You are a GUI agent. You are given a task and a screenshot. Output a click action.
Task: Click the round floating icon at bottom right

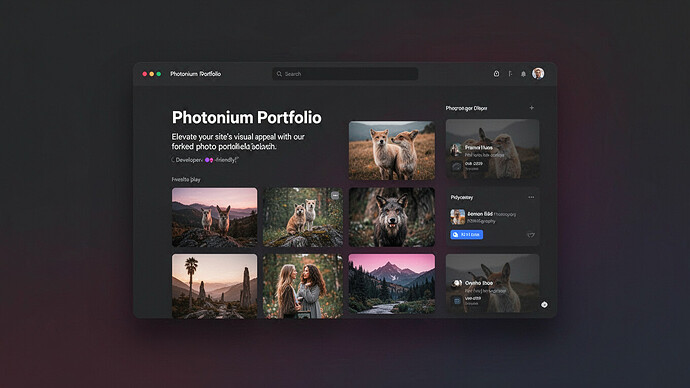pyautogui.click(x=544, y=304)
